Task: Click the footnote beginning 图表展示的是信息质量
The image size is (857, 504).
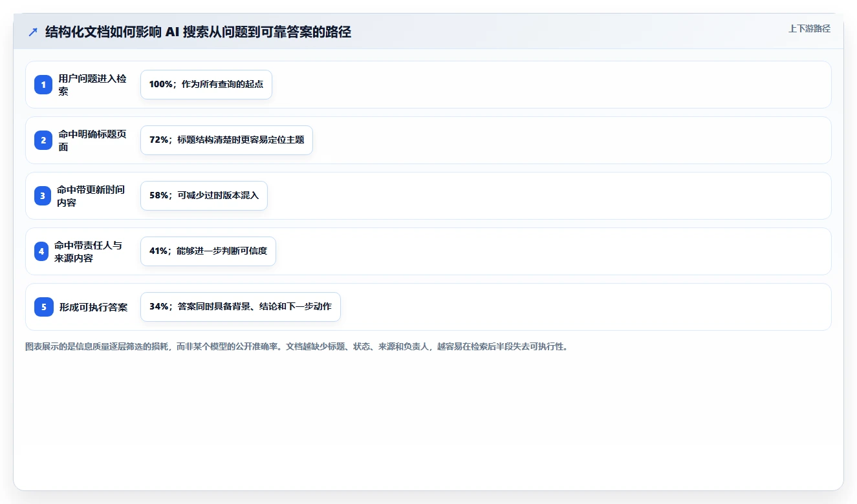Action: click(297, 347)
